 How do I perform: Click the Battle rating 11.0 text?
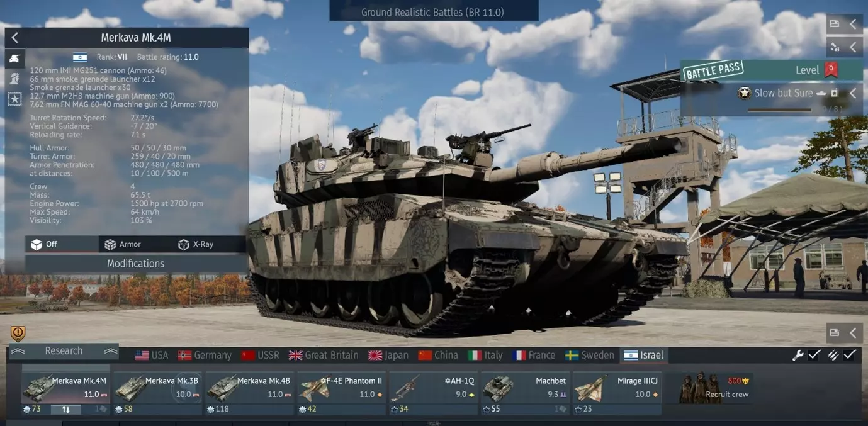point(167,57)
